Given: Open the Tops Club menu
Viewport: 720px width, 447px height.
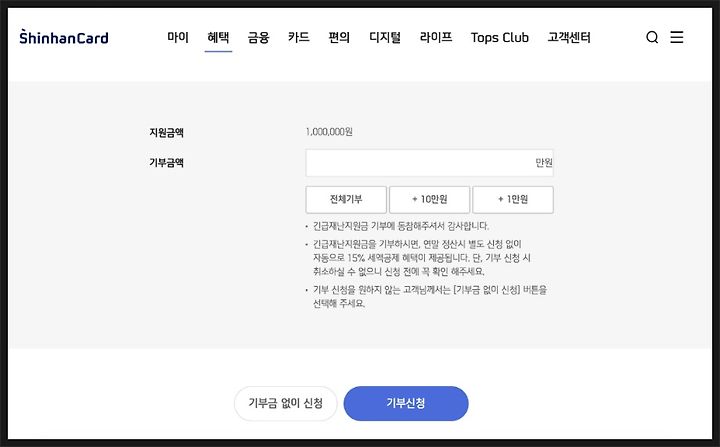Looking at the screenshot, I should [500, 38].
